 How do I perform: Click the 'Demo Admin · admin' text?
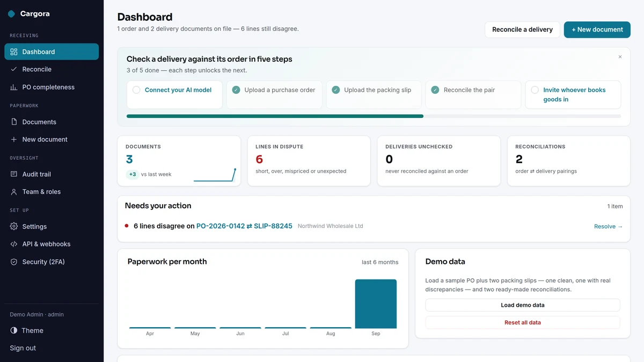click(36, 314)
